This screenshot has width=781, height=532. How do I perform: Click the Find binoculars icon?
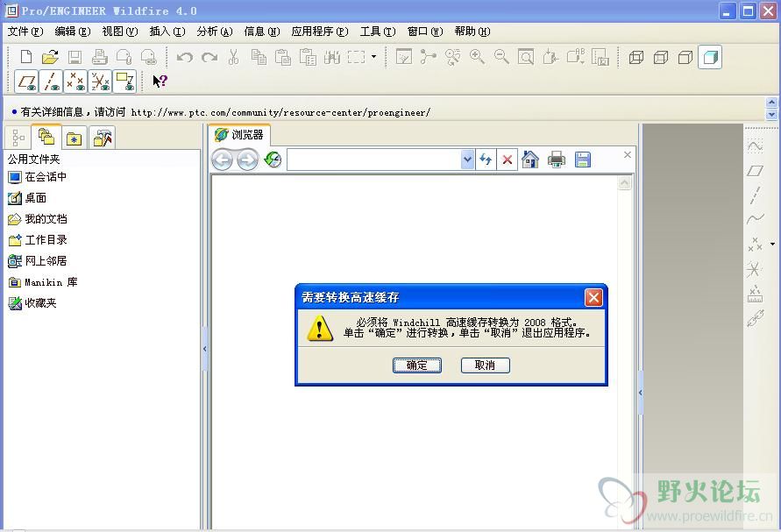click(331, 57)
